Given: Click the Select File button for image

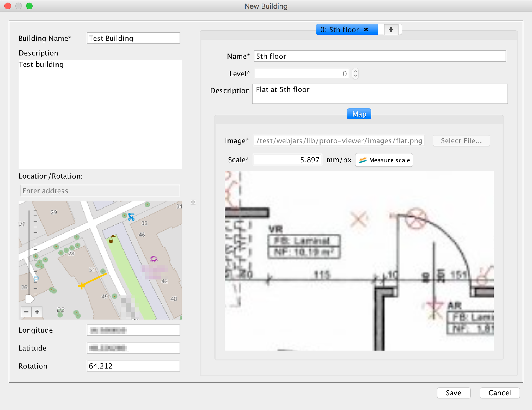Looking at the screenshot, I should (x=462, y=140).
